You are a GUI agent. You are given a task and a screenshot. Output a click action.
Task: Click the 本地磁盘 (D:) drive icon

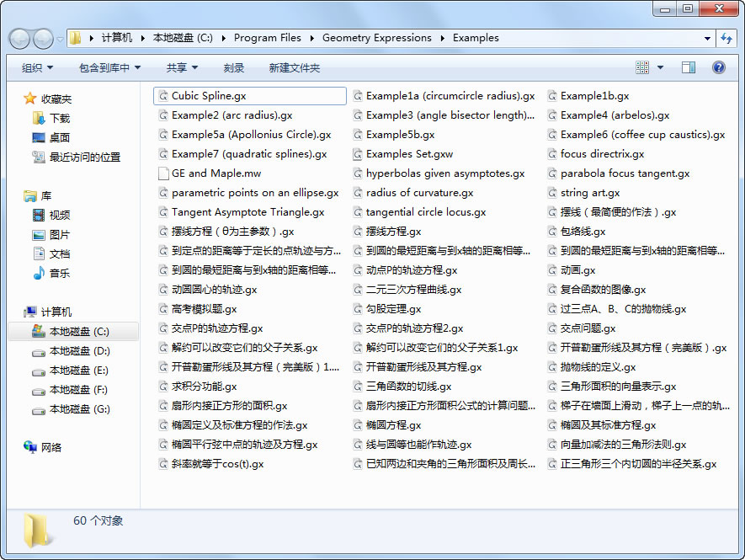point(39,352)
